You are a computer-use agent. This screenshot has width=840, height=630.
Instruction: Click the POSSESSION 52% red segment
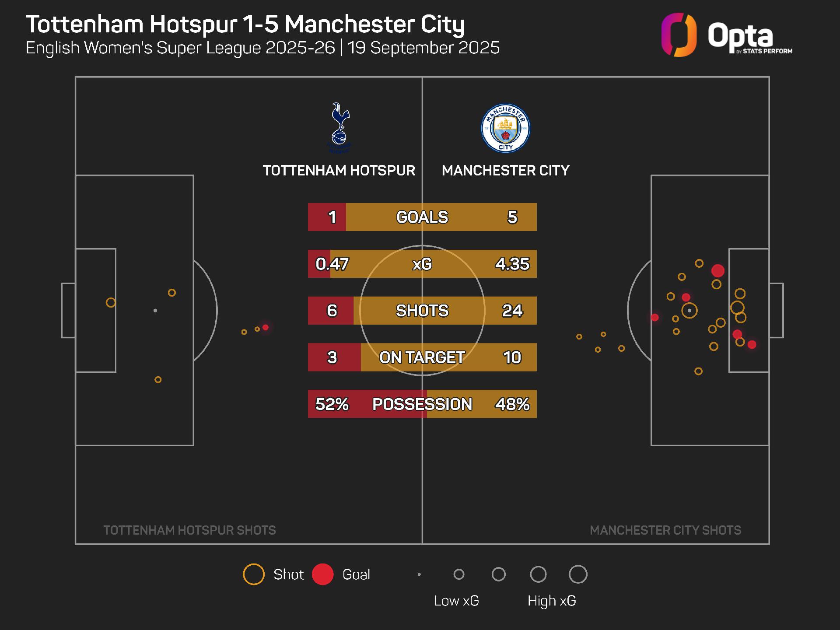(367, 404)
